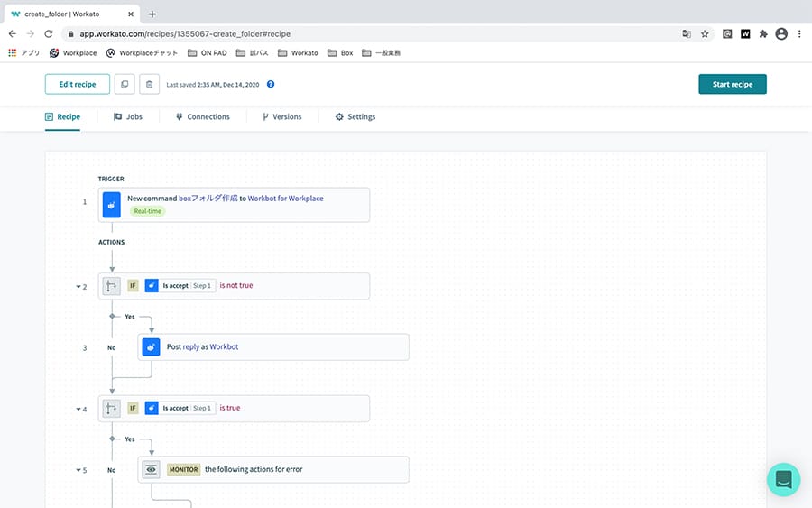This screenshot has width=812, height=508.
Task: Click the IF label in step 2
Action: 134,286
